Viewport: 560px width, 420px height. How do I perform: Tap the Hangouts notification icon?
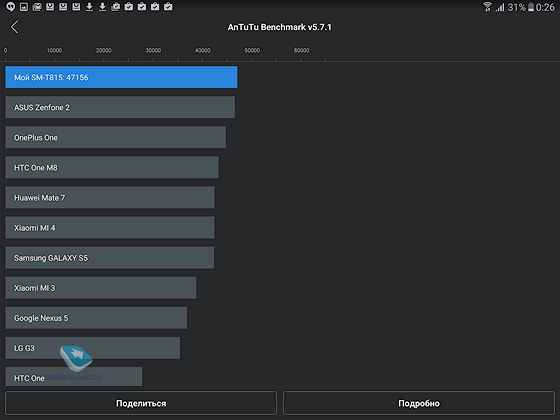[x=10, y=6]
